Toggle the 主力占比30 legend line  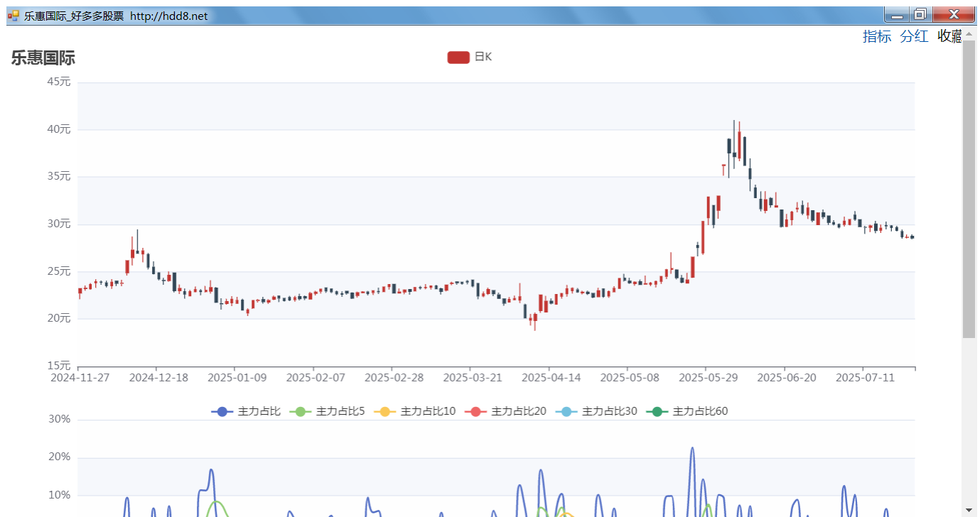pyautogui.click(x=596, y=411)
